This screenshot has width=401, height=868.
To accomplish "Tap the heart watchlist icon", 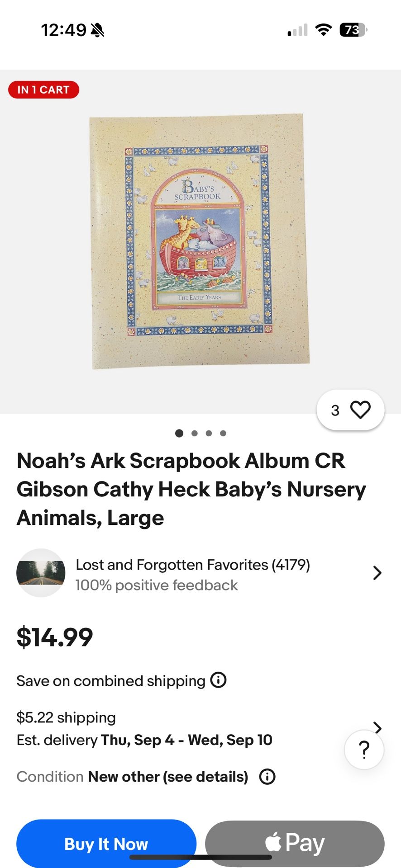I will 360,410.
